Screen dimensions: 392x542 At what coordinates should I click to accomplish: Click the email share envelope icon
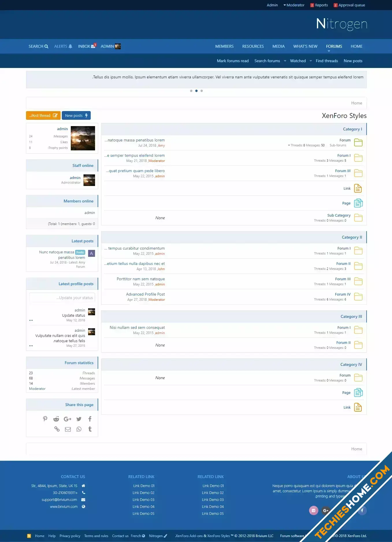pos(68,429)
